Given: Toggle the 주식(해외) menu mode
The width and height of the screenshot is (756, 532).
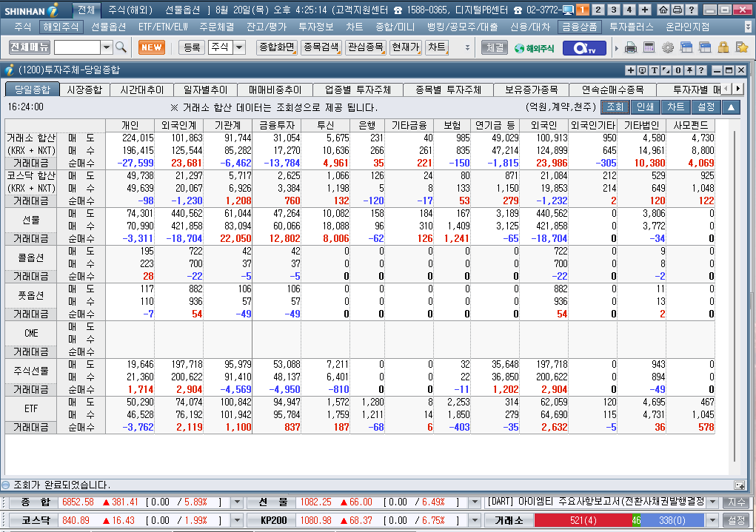Looking at the screenshot, I should click(130, 10).
